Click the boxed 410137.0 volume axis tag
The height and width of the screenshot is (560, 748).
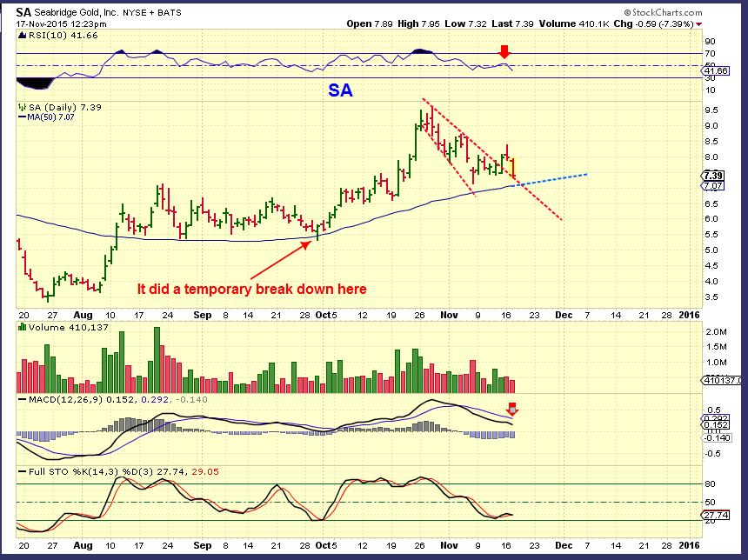point(721,380)
